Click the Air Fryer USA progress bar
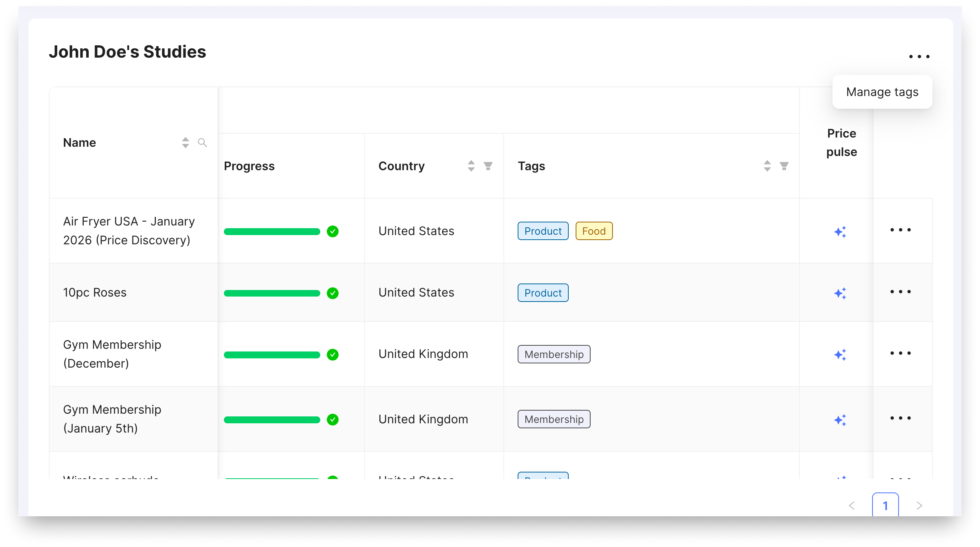Screen dimensions: 980x547 pyautogui.click(x=272, y=232)
